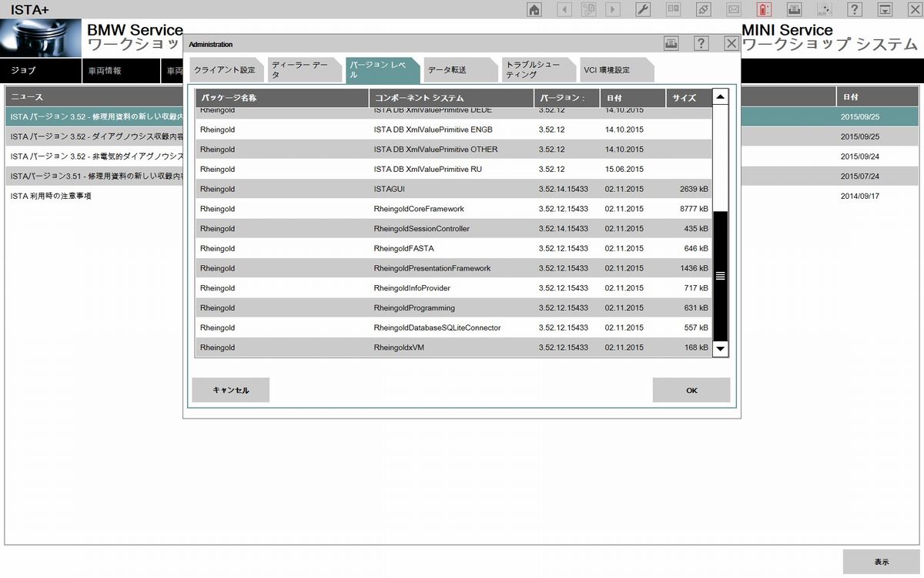Select the RheingoldProgramming row
This screenshot has height=578, width=924.
pyautogui.click(x=454, y=307)
